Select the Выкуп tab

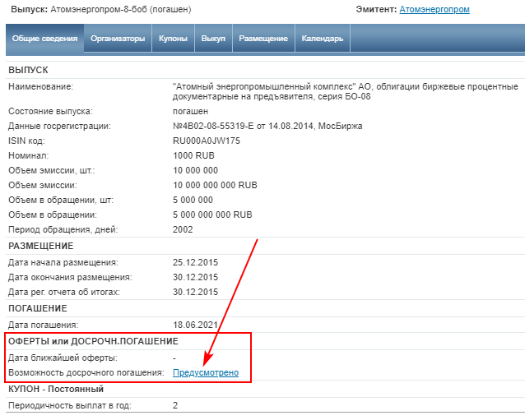[213, 39]
